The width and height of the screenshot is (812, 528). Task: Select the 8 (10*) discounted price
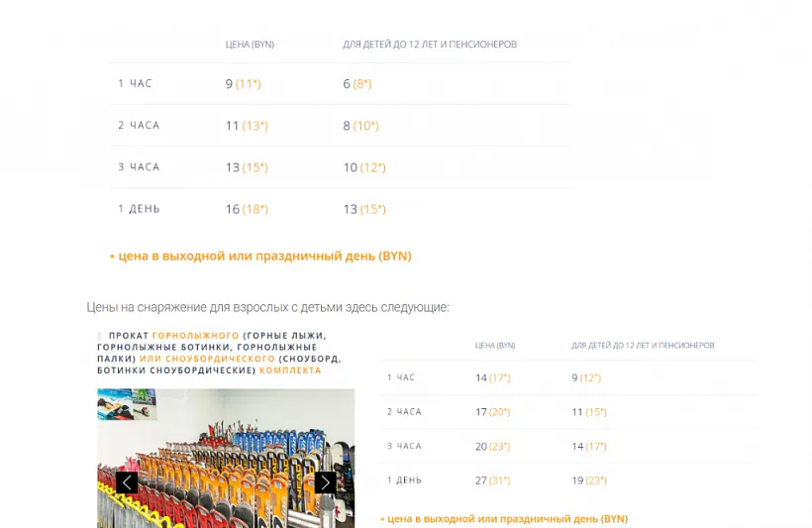360,126
